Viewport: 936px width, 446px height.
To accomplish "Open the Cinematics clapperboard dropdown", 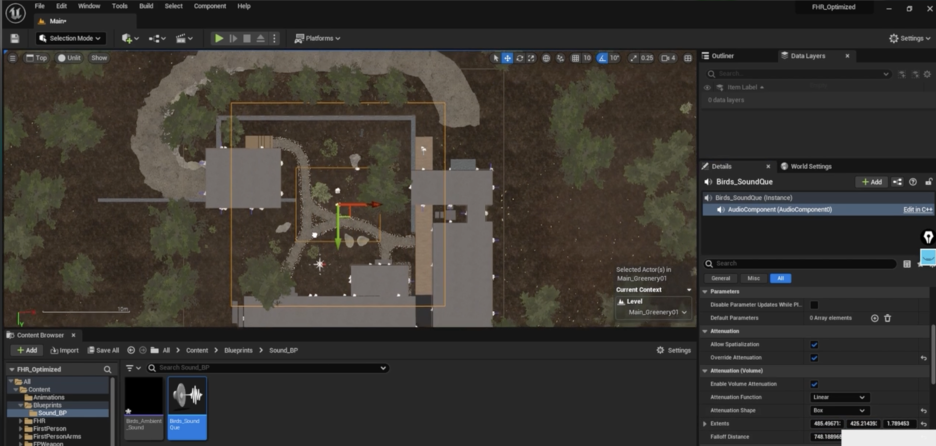I will [x=184, y=38].
